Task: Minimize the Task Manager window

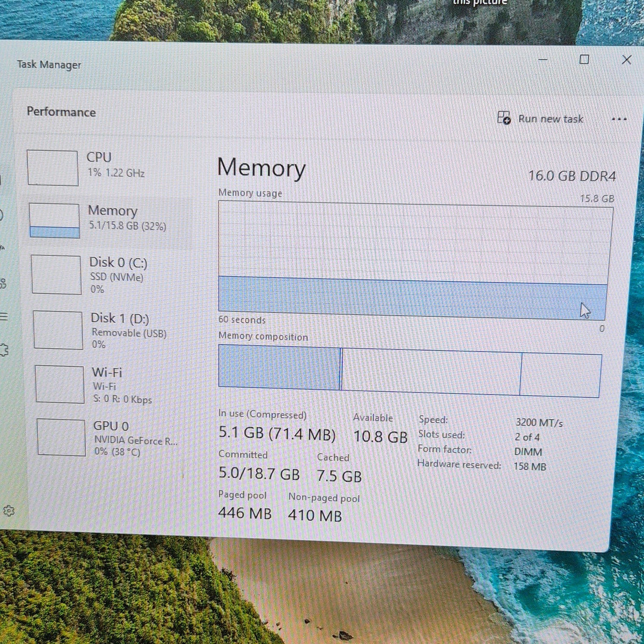Action: tap(543, 60)
